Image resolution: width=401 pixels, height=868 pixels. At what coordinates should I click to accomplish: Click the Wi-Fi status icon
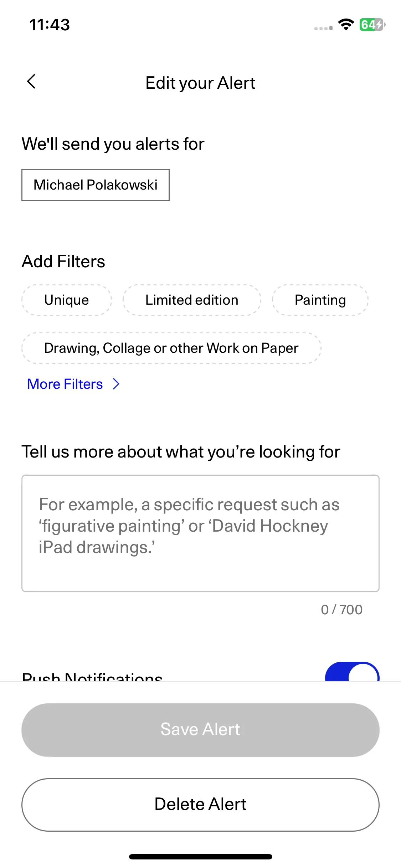[345, 25]
